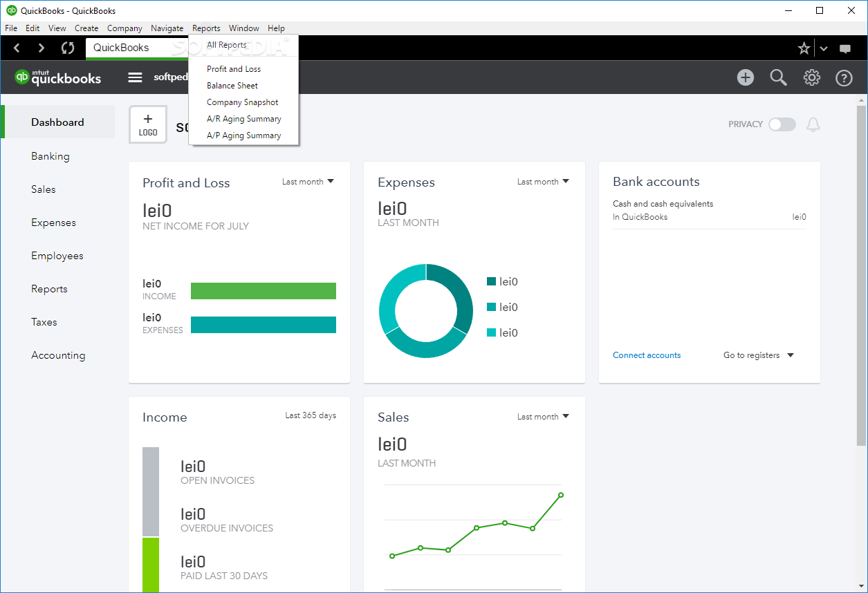
Task: Open Employees in the sidebar
Action: click(58, 256)
